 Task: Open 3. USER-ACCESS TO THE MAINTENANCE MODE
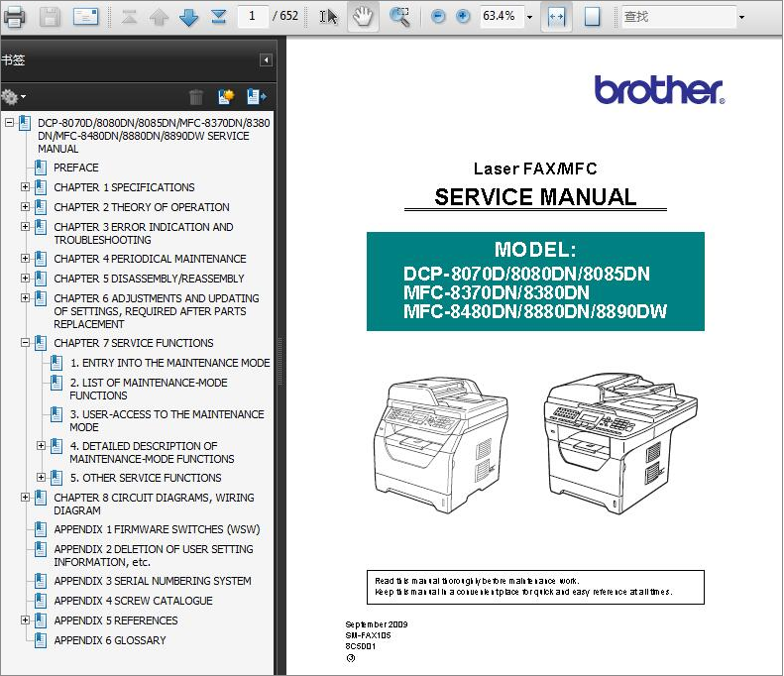point(167,421)
